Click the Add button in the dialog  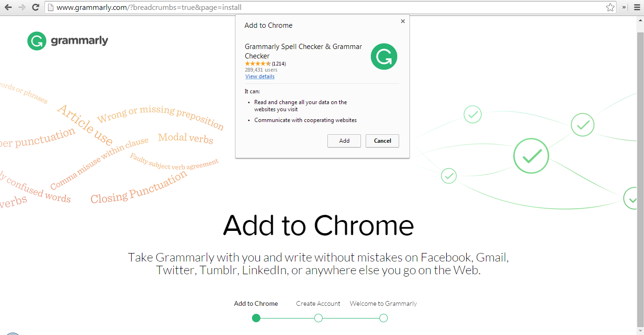(x=344, y=141)
